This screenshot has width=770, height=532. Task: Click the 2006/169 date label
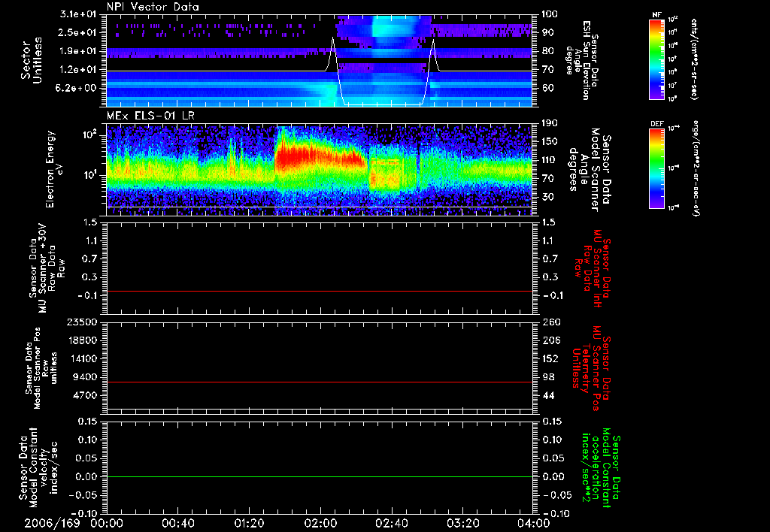53,522
